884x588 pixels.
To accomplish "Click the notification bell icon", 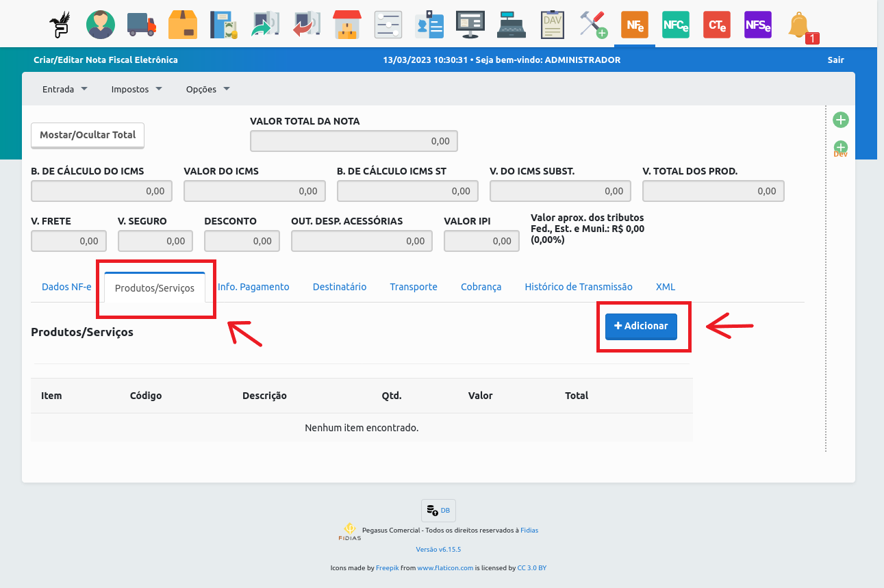I will 799,26.
